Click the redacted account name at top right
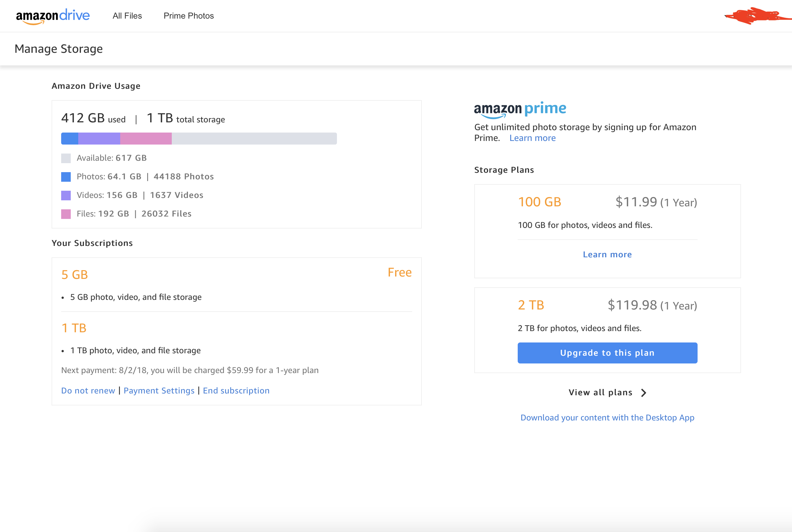This screenshot has height=532, width=792. (756, 16)
